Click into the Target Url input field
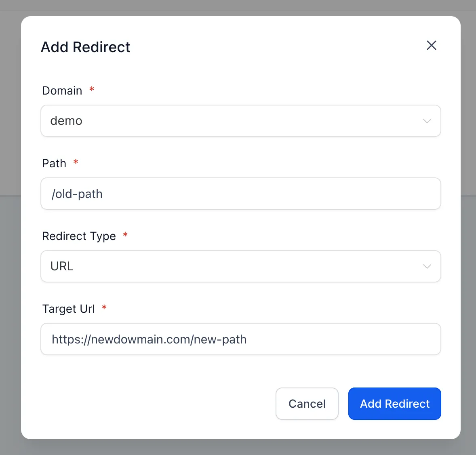Screen dimensions: 476x455 pos(240,339)
